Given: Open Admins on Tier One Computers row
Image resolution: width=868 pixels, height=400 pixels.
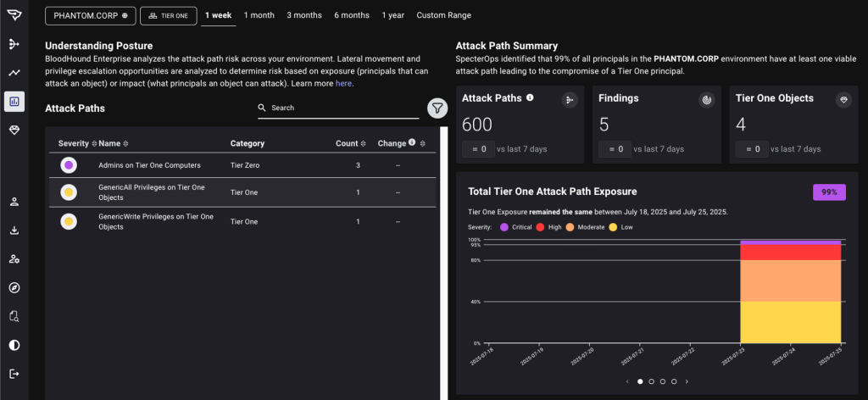Looking at the screenshot, I should coord(242,165).
